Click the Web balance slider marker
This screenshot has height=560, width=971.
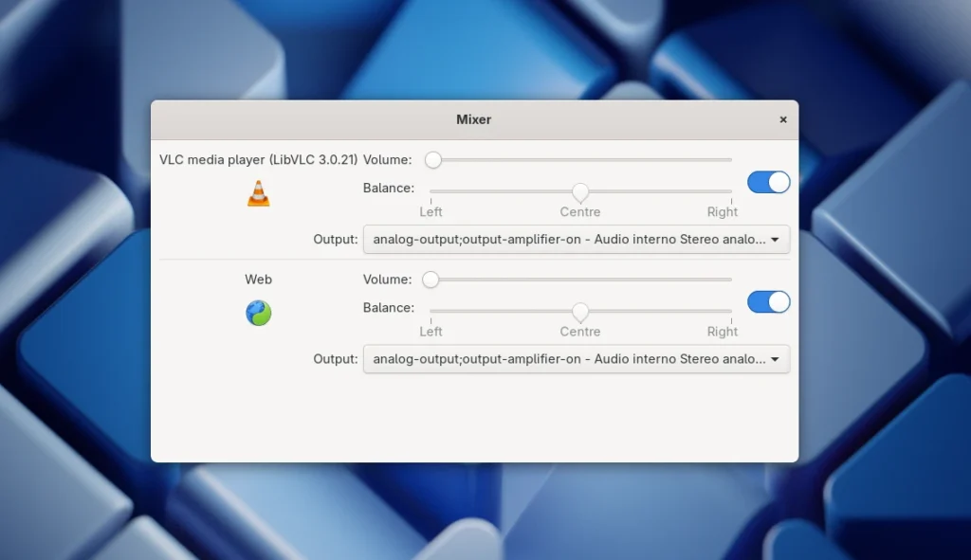(x=578, y=312)
